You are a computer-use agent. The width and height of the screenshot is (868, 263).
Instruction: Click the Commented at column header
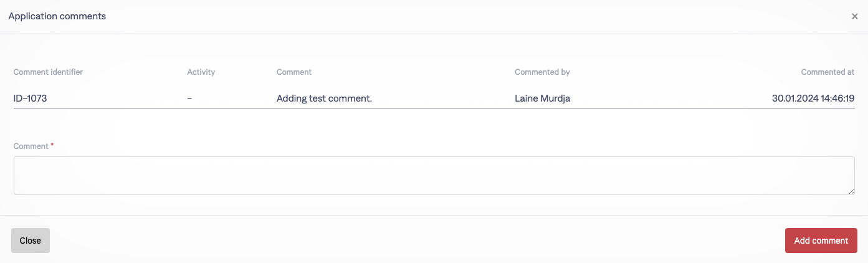point(827,72)
